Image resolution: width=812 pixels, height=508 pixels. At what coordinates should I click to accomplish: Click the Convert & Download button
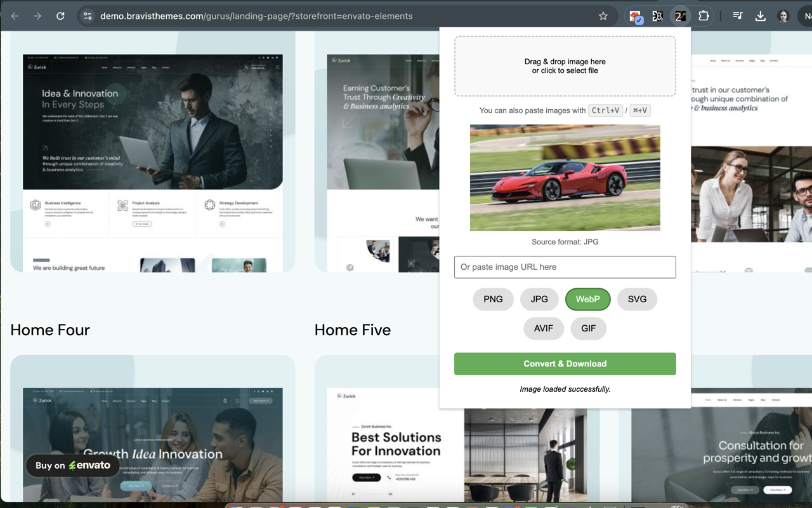pyautogui.click(x=565, y=364)
